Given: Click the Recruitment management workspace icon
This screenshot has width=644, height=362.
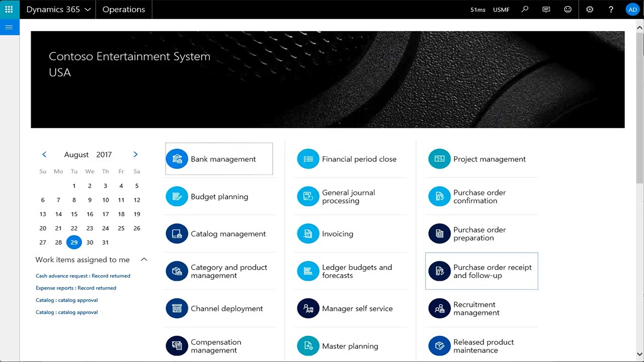Looking at the screenshot, I should click(x=440, y=309).
